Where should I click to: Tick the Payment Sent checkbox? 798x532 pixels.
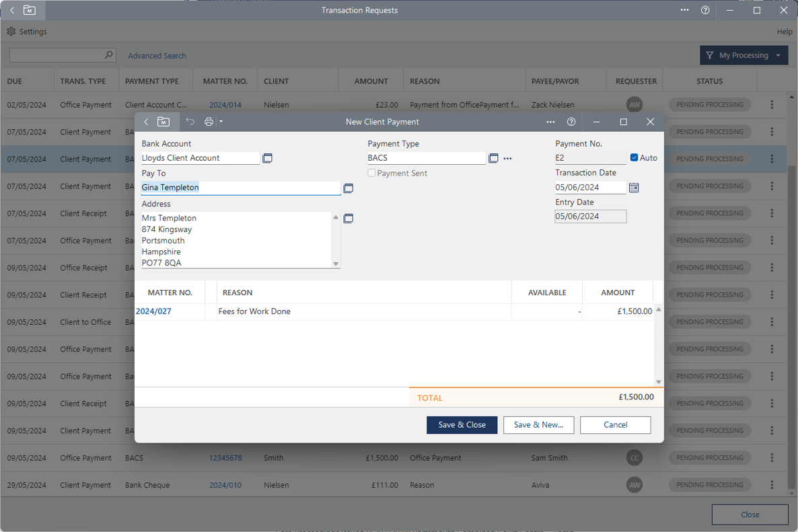[371, 173]
